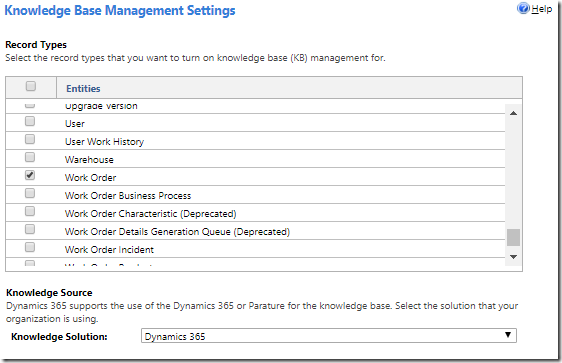The width and height of the screenshot is (562, 363).
Task: Open the Knowledge Solution dropdown
Action: pos(329,336)
